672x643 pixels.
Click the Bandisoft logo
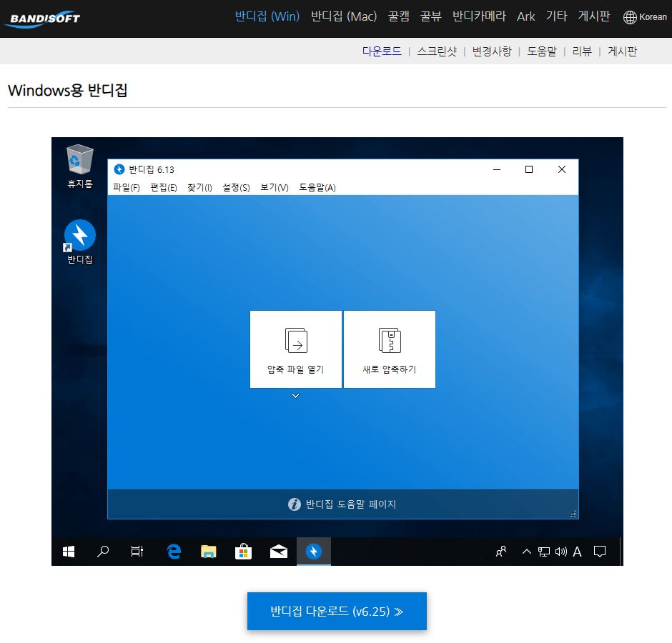tap(43, 19)
